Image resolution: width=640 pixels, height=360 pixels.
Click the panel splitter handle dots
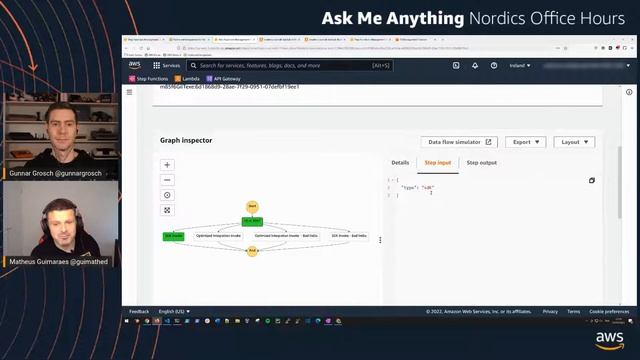coord(380,240)
